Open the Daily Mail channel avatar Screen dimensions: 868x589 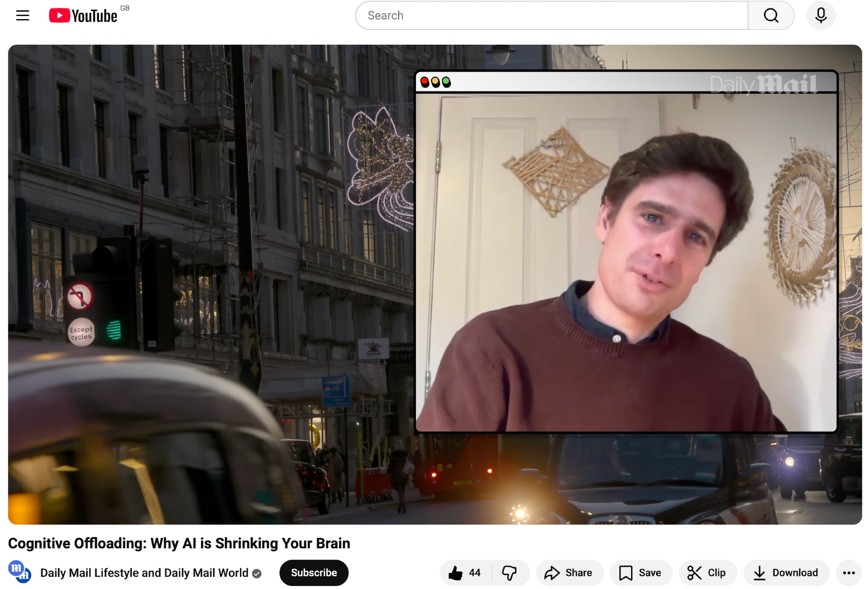click(20, 572)
